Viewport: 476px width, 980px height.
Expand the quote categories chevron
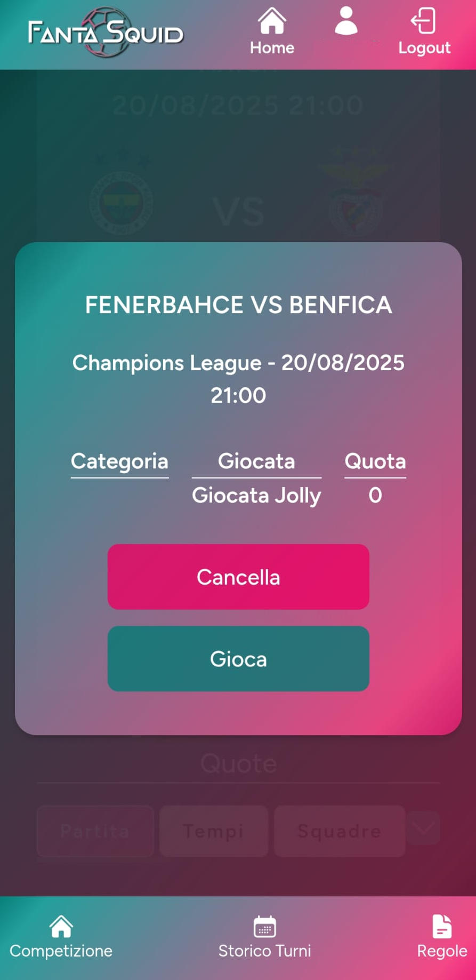tap(423, 828)
